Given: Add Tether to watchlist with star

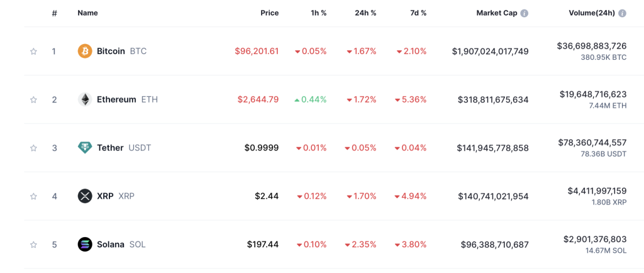Looking at the screenshot, I should click(34, 148).
